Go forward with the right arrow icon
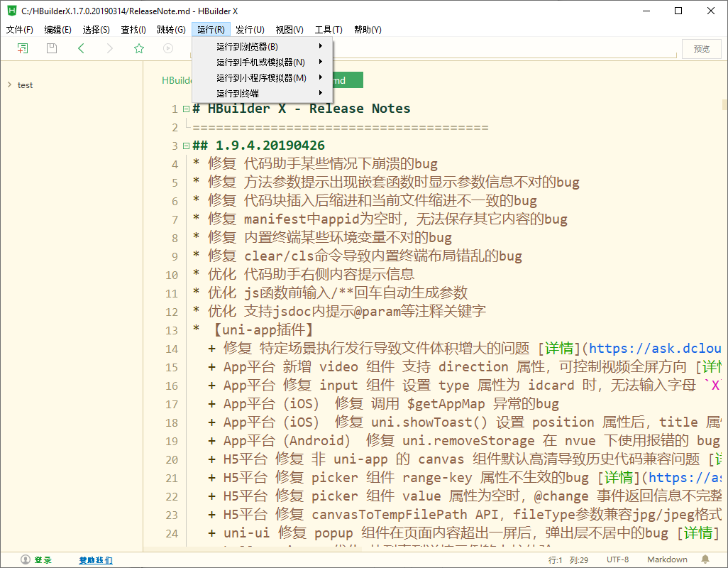 click(109, 48)
